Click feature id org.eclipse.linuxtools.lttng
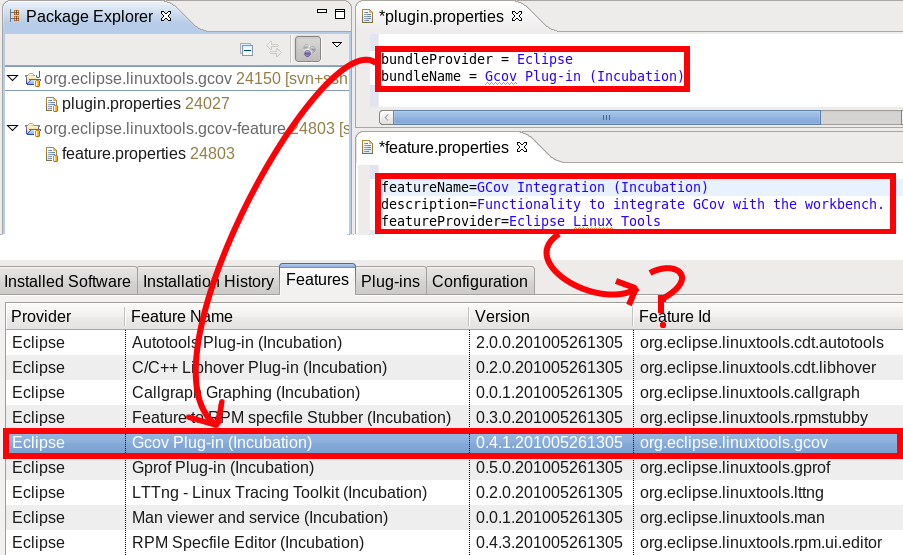903x555 pixels. click(731, 493)
